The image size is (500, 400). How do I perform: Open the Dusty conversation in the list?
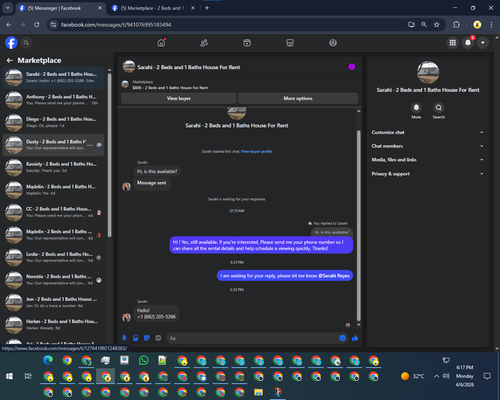[x=53, y=145]
